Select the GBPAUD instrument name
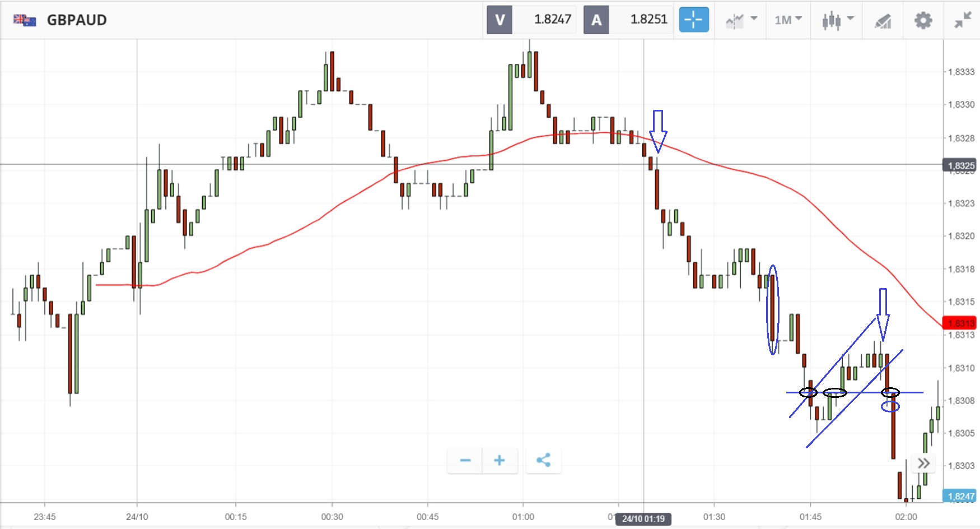This screenshot has height=529, width=980. coord(77,20)
